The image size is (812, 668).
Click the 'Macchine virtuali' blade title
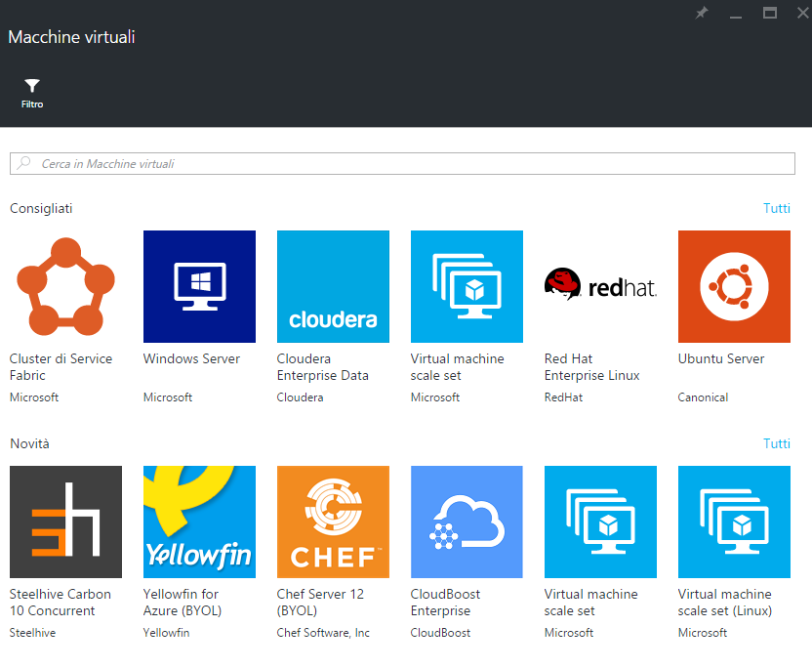(71, 37)
